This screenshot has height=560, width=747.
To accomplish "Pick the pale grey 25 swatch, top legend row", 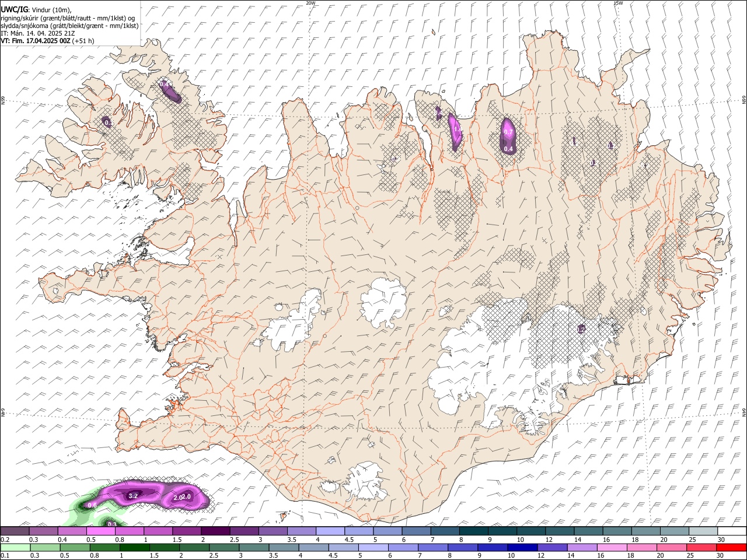I will [704, 531].
